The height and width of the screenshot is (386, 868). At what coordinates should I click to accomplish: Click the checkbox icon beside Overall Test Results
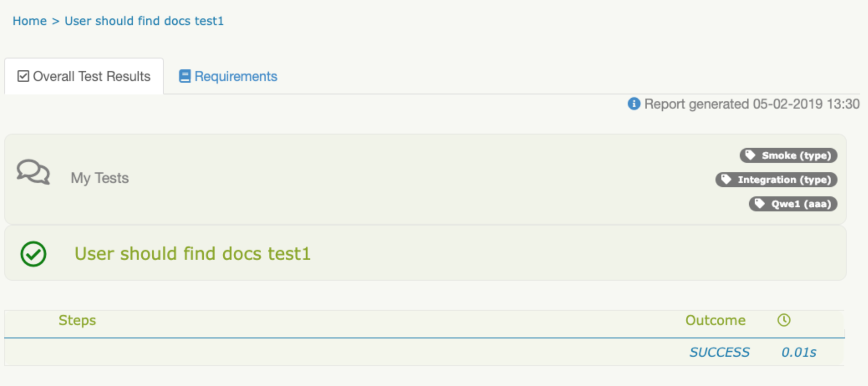click(23, 76)
